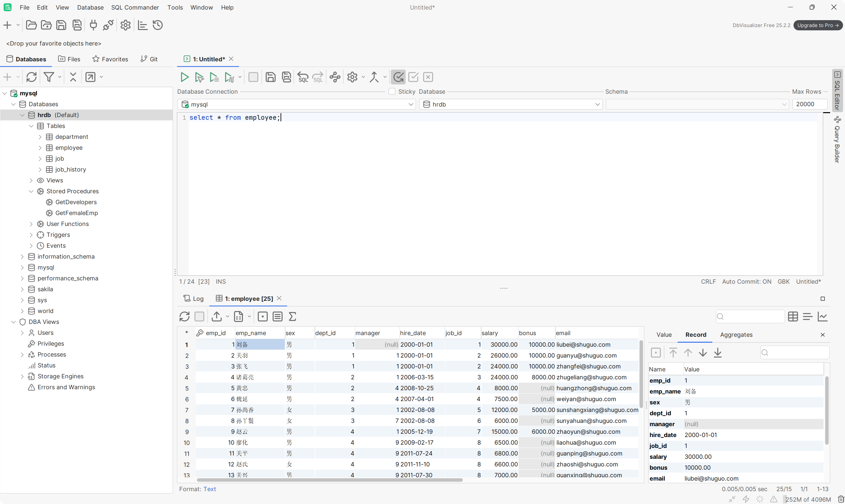Click the Stop execution square button
The image size is (845, 504).
click(253, 77)
